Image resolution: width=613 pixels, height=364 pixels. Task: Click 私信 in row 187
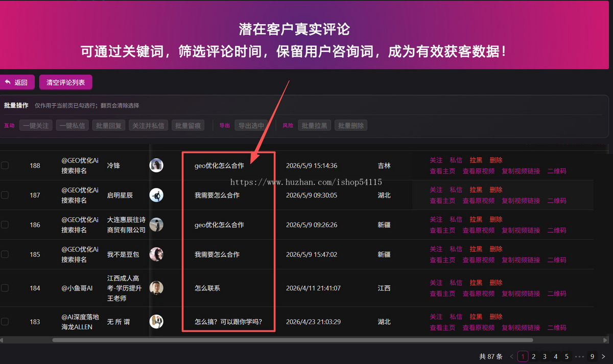456,190
